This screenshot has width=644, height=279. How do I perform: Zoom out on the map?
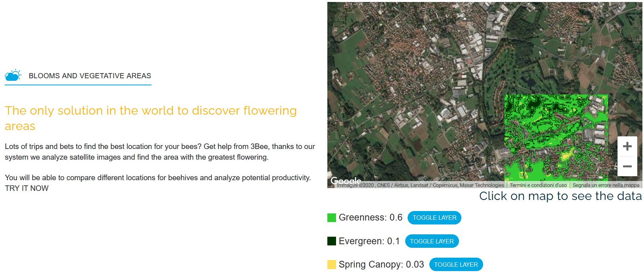pos(627,166)
